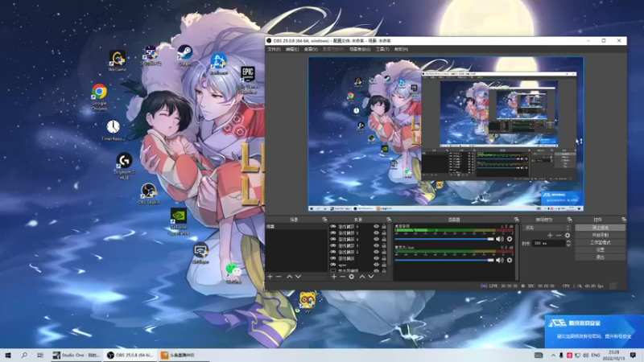This screenshot has height=362, width=644.
Task: Pop out the Scenes dock panel
Action: [x=324, y=220]
